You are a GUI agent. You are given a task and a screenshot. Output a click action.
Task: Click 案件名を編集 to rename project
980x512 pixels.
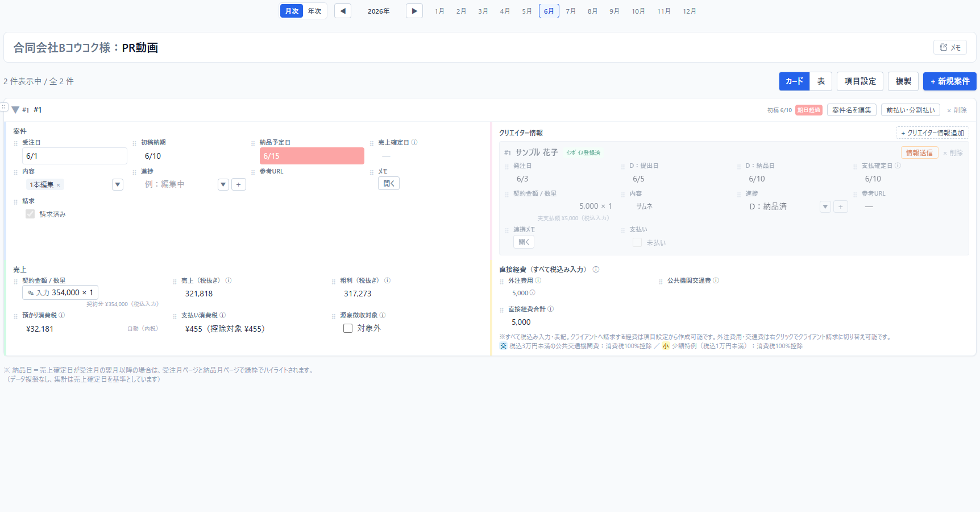click(x=852, y=110)
